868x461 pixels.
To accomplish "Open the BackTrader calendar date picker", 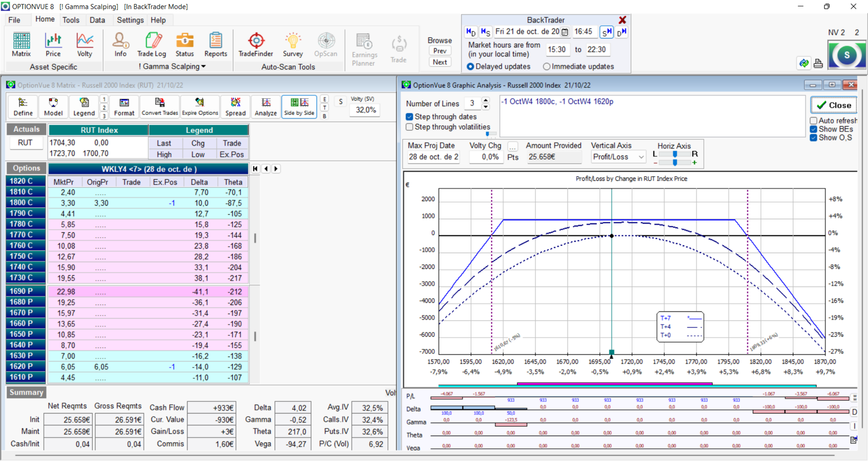I will [x=565, y=32].
